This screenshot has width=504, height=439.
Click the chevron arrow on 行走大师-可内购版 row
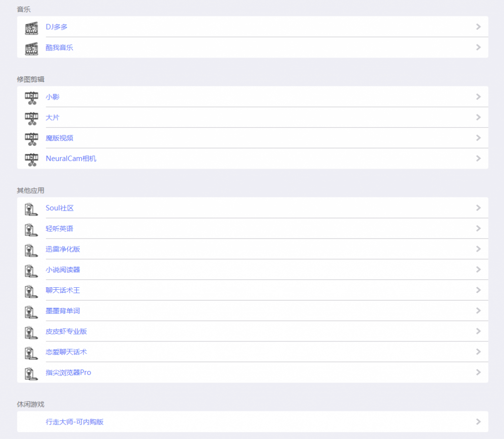pyautogui.click(x=478, y=422)
